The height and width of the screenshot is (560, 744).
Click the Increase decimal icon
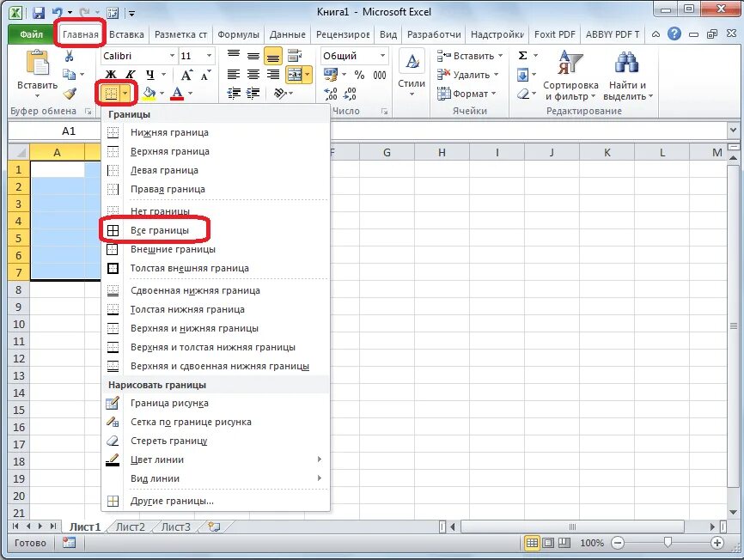tap(331, 94)
